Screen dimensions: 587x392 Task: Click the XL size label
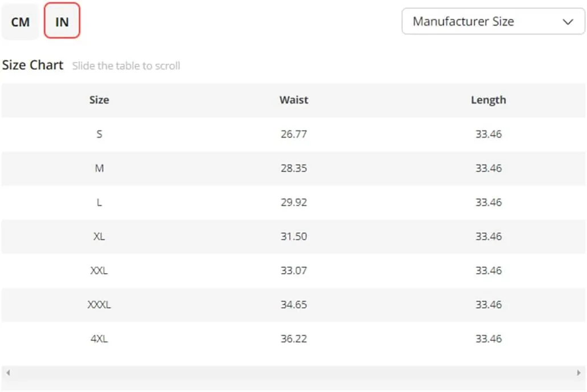pyautogui.click(x=99, y=237)
